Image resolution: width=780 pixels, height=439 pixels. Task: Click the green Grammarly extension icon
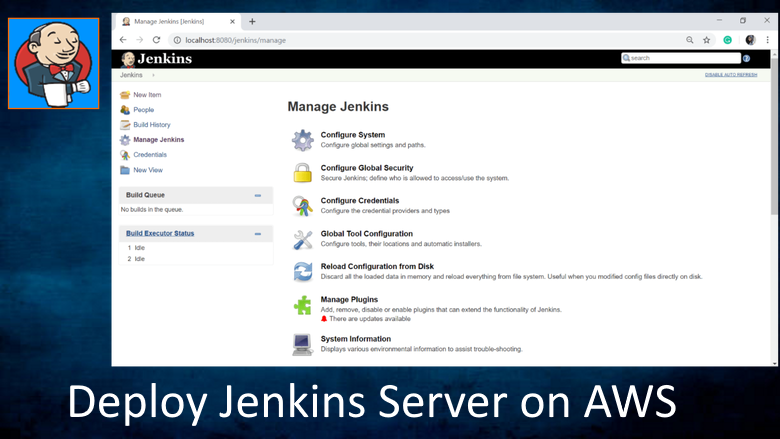tap(727, 40)
